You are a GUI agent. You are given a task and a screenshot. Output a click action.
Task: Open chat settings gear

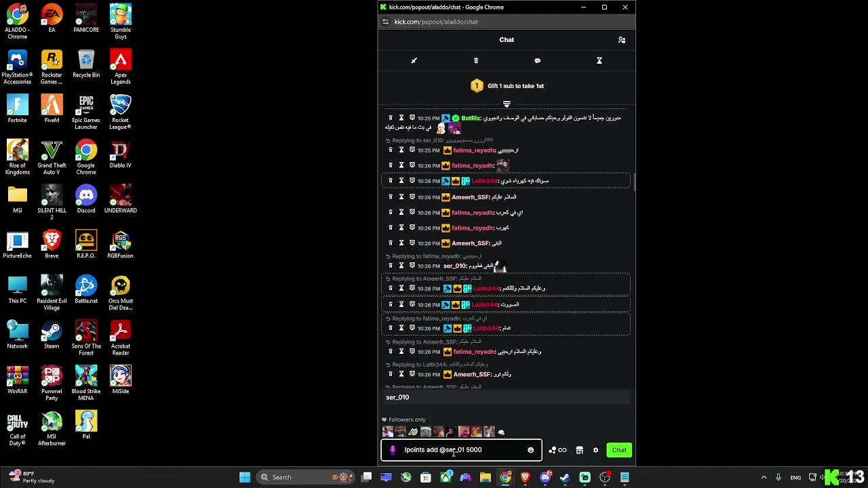[596, 450]
